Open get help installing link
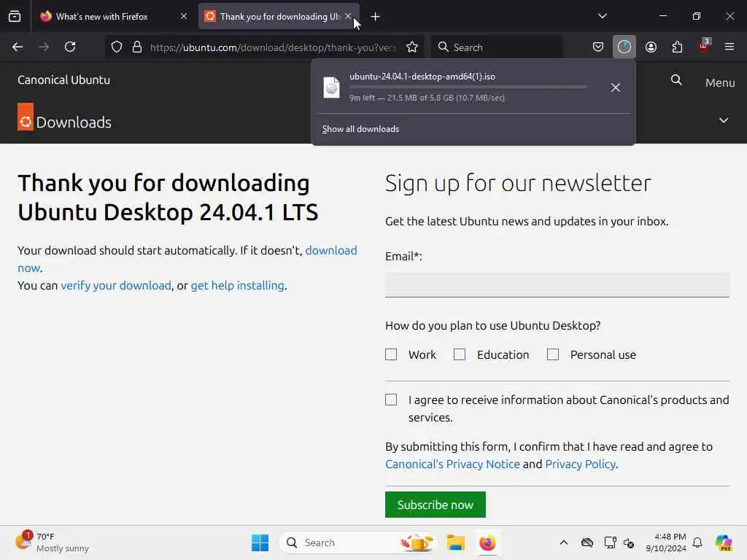 237,285
